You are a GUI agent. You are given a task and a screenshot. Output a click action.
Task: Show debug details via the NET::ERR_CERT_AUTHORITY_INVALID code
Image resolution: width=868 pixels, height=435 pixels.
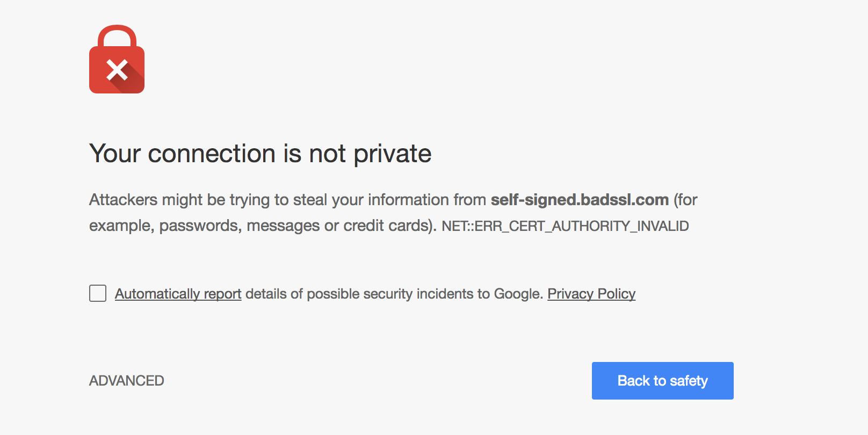[x=565, y=226]
